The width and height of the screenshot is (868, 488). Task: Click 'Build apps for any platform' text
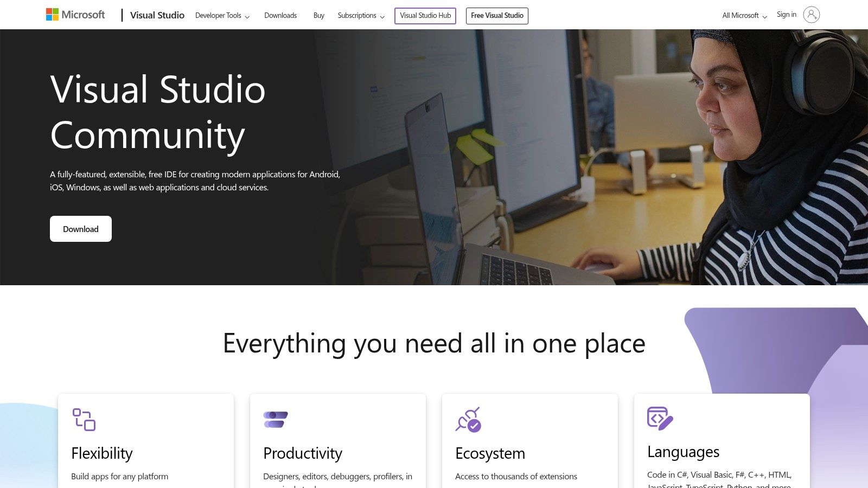pyautogui.click(x=120, y=477)
